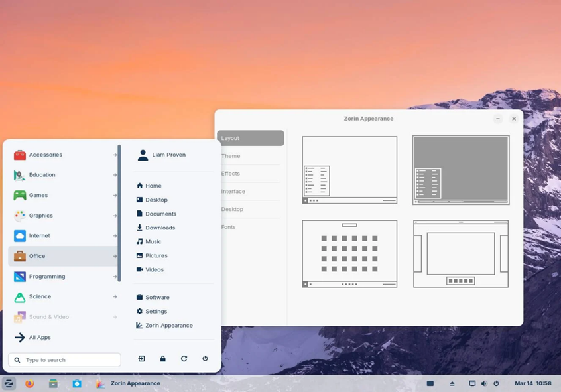This screenshot has width=561, height=392.
Task: Launch Firefox from the taskbar
Action: 30,383
